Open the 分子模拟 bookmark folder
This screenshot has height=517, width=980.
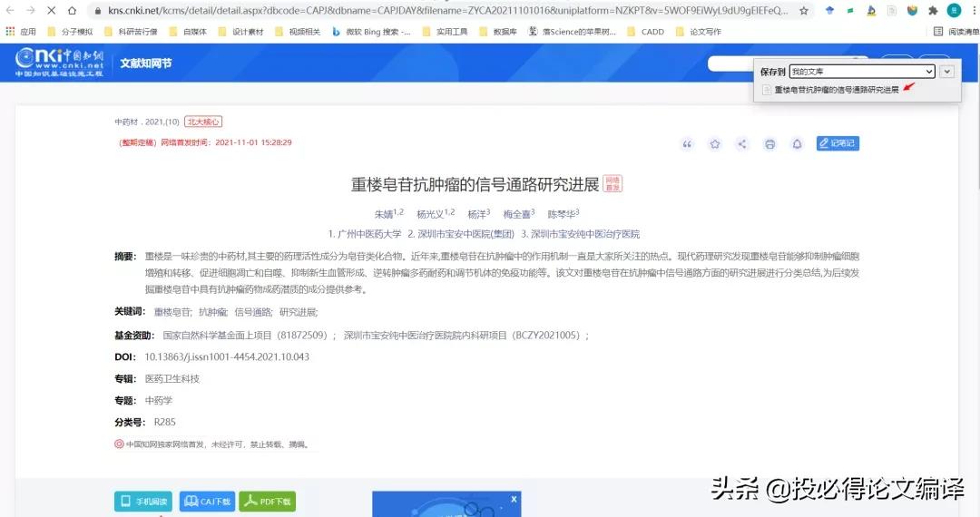pos(70,31)
